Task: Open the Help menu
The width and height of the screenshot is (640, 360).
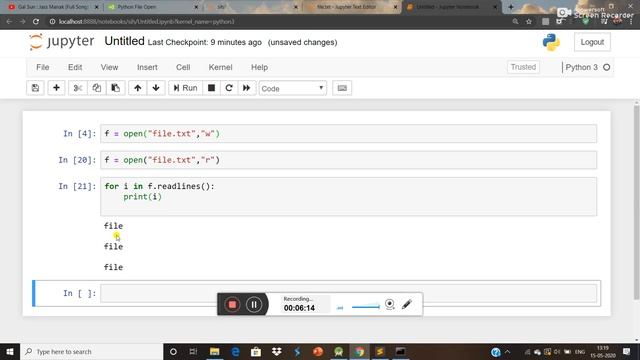Action: tap(259, 67)
